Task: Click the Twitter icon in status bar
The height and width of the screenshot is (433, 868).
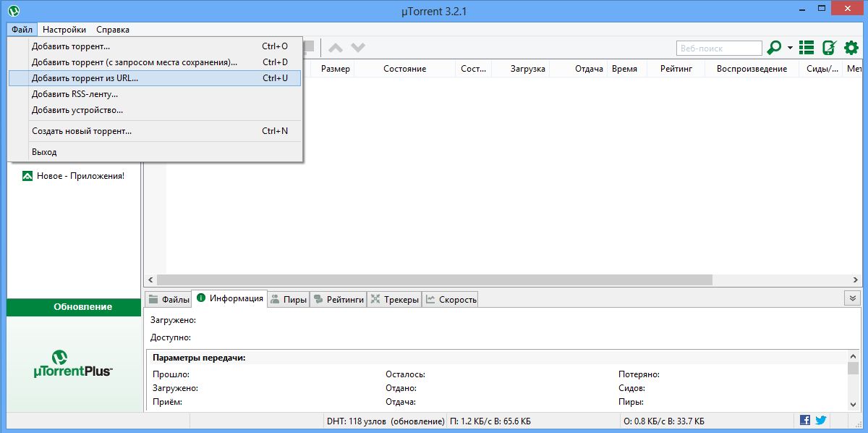Action: pyautogui.click(x=821, y=420)
